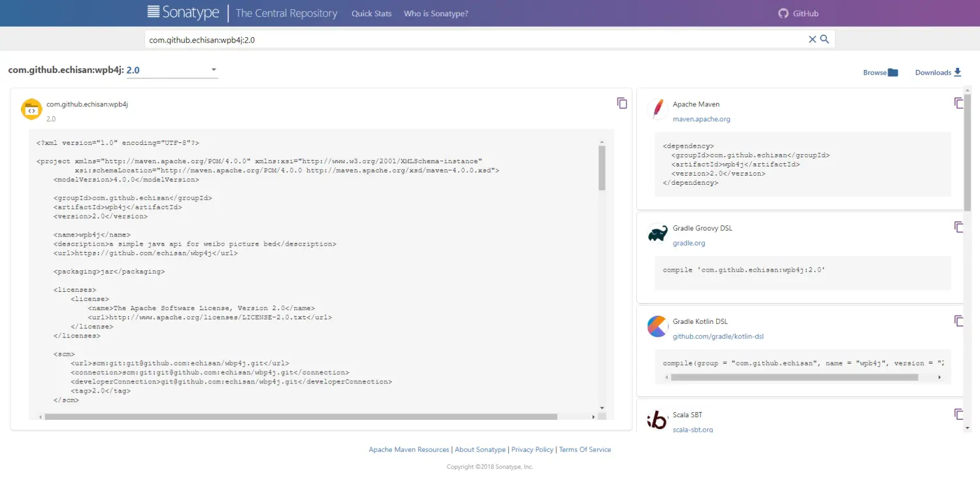Click the right panel vertical scrollbar
Viewport: 980px width, 478px height.
(x=968, y=152)
